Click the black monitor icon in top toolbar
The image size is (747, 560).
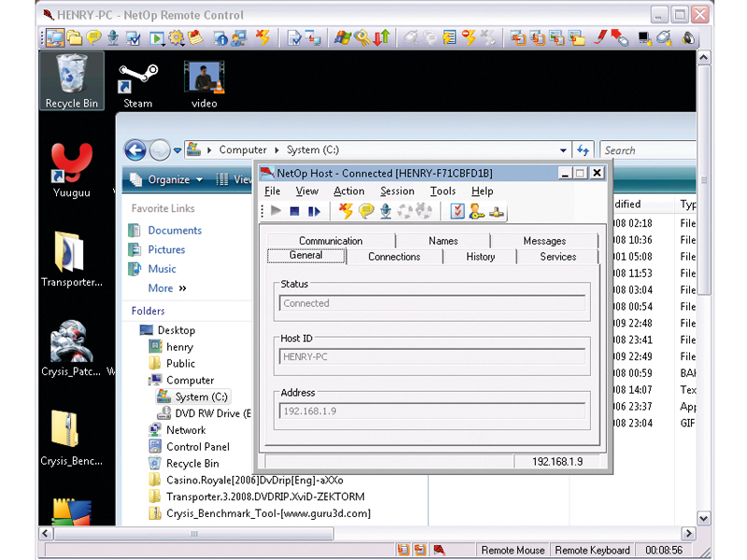click(x=644, y=37)
